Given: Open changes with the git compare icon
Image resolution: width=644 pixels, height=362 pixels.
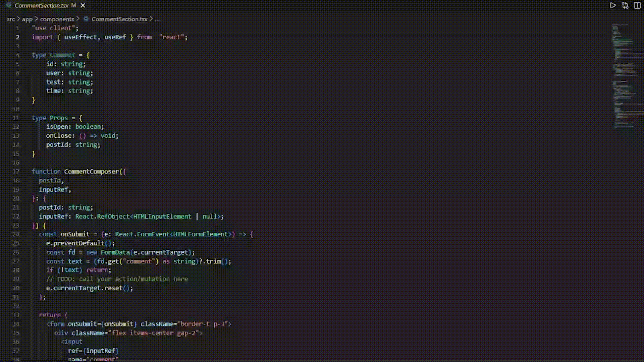Looking at the screenshot, I should 625,5.
